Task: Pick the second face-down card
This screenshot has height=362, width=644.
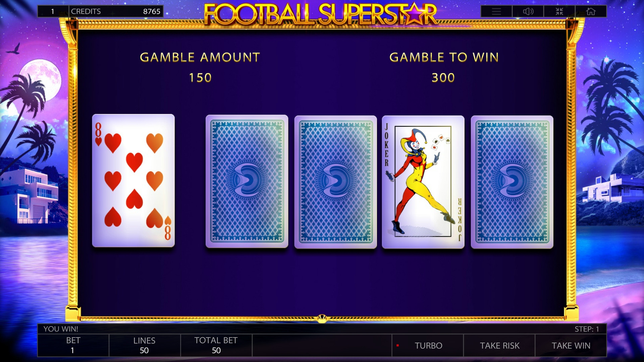Action: click(336, 182)
